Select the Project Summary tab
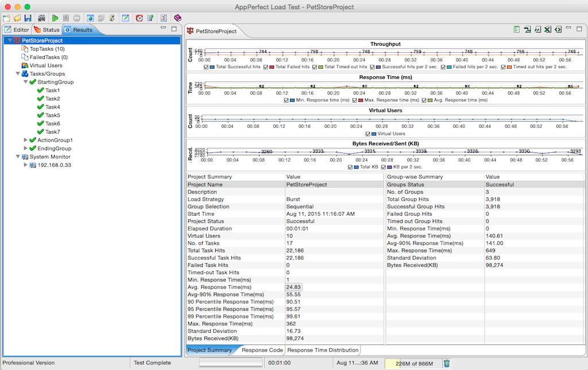588x370 pixels. [x=210, y=350]
